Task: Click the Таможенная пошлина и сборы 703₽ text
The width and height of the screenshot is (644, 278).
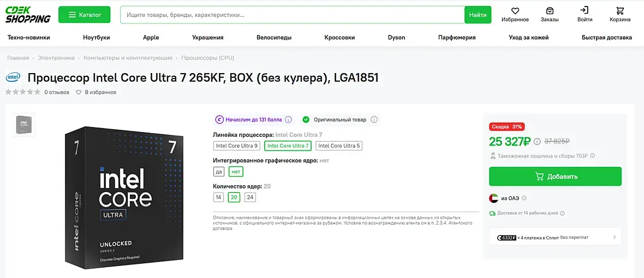Action: click(542, 156)
